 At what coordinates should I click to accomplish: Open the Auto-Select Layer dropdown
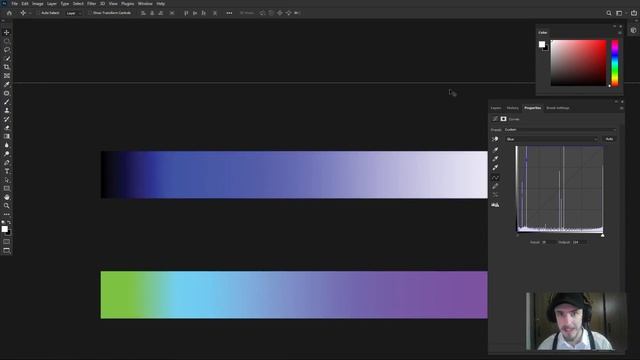pyautogui.click(x=73, y=13)
